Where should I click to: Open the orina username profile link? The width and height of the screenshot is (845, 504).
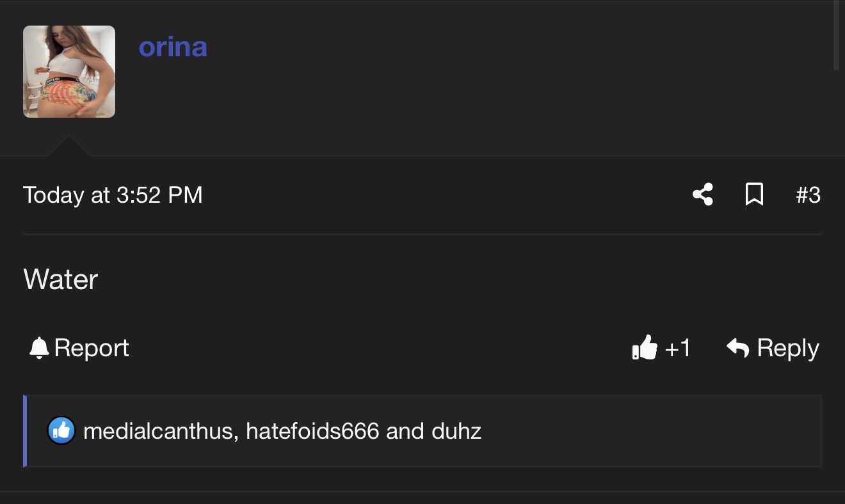coord(173,47)
